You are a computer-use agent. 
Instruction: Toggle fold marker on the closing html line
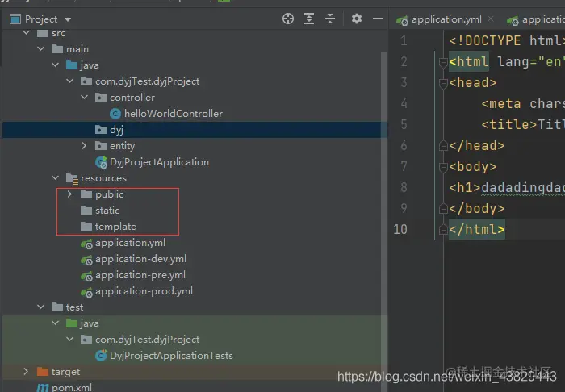point(443,230)
